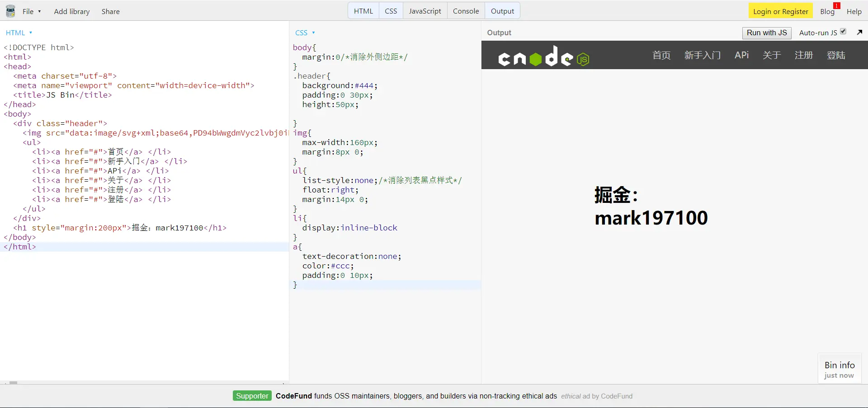
Task: Click the green Supporter badge
Action: point(252,396)
